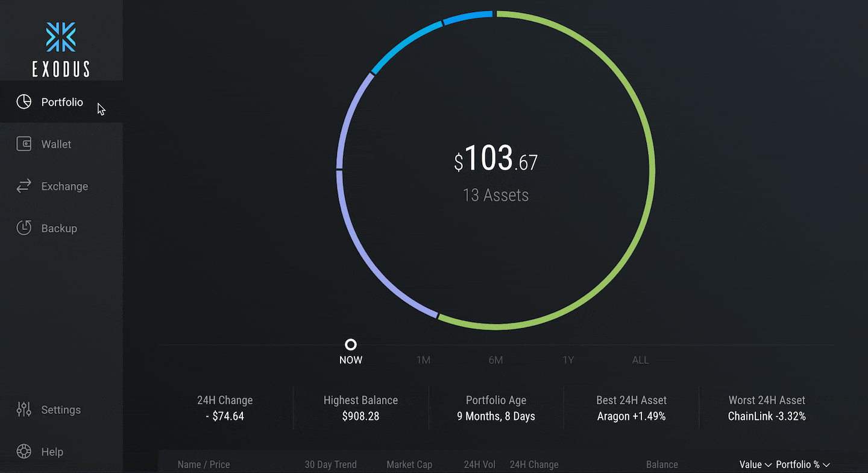
Task: Go to the Exchange section
Action: [64, 186]
